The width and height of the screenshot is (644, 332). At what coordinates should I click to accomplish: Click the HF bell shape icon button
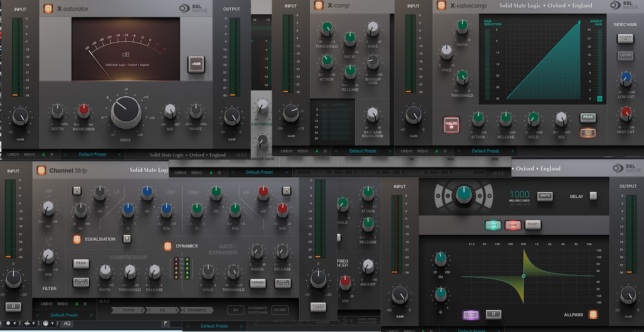click(x=287, y=191)
